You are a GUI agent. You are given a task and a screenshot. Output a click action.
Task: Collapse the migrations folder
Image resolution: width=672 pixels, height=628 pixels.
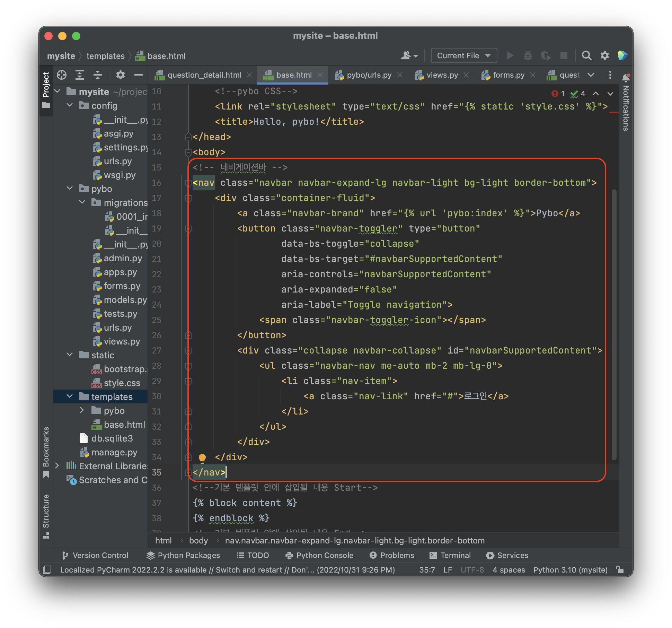[x=82, y=202]
